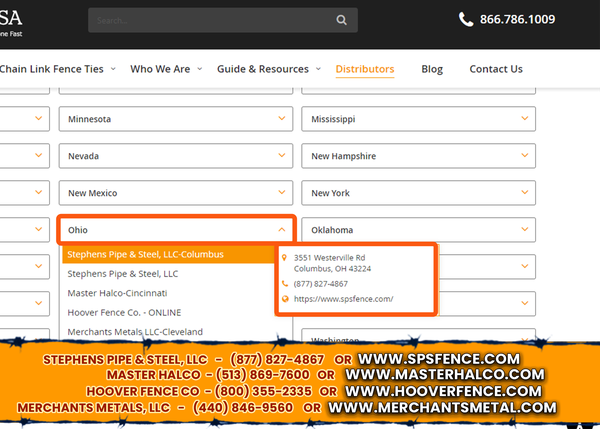Open the Contact Us page
Viewport: 600px width, 429px height.
(x=496, y=69)
